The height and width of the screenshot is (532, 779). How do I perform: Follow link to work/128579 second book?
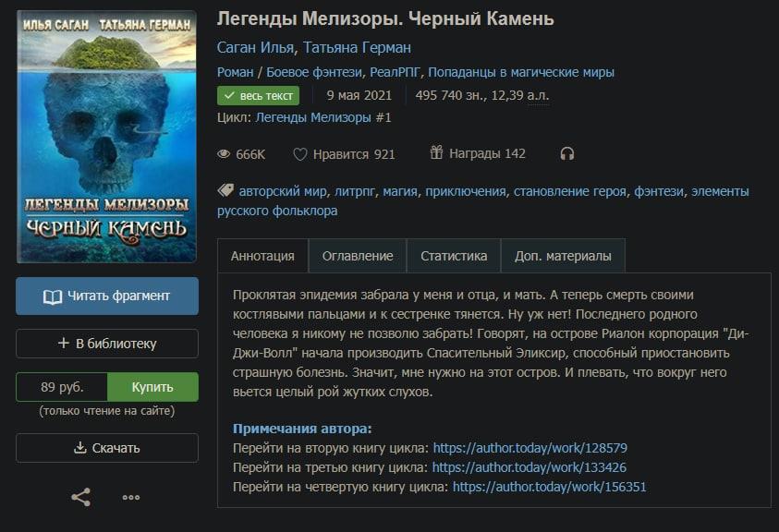[530, 448]
